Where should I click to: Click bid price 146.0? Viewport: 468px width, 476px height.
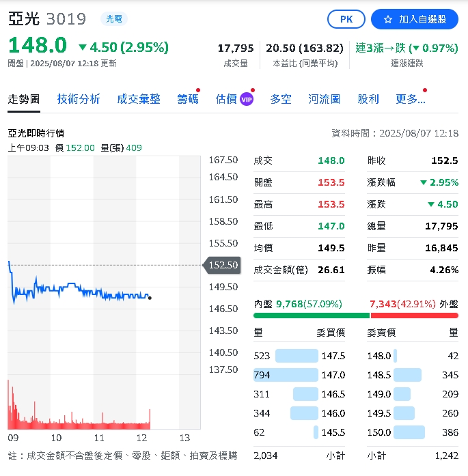(333, 413)
